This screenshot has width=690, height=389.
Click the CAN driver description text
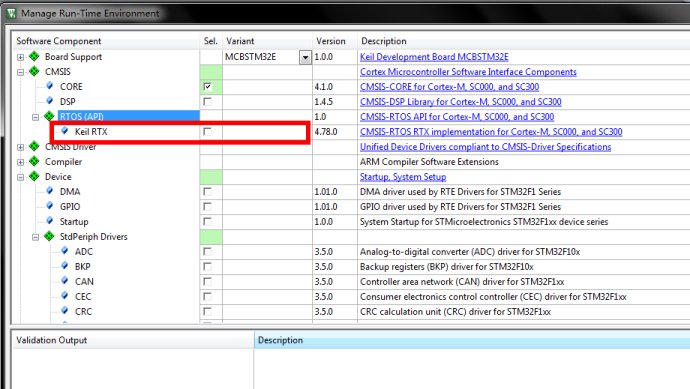pyautogui.click(x=462, y=281)
